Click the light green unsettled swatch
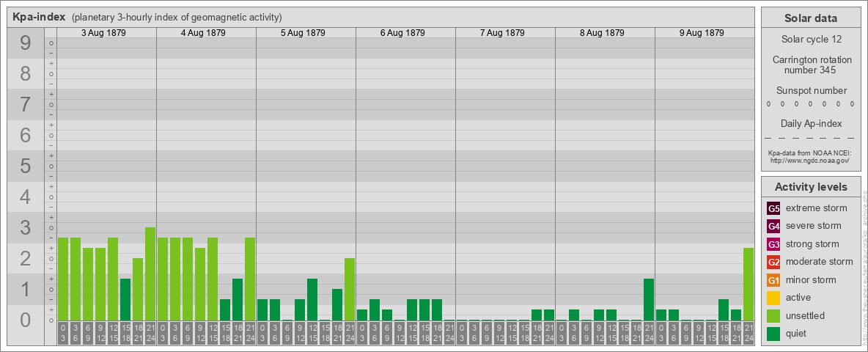 [x=773, y=316]
